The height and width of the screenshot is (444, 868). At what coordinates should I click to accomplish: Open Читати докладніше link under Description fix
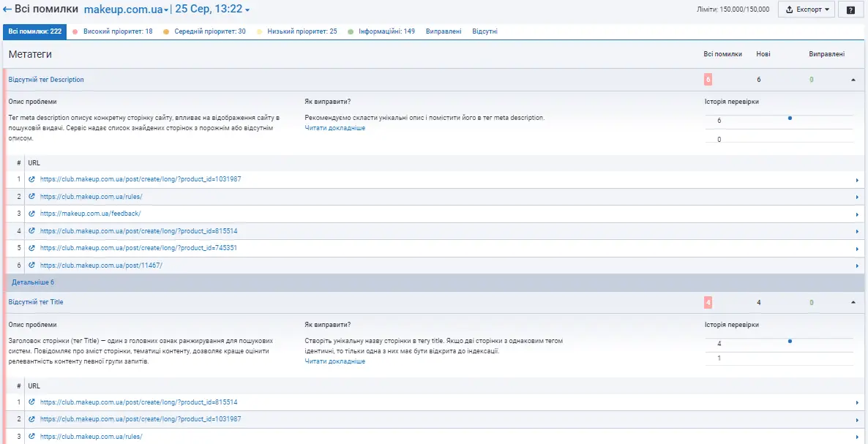(335, 128)
